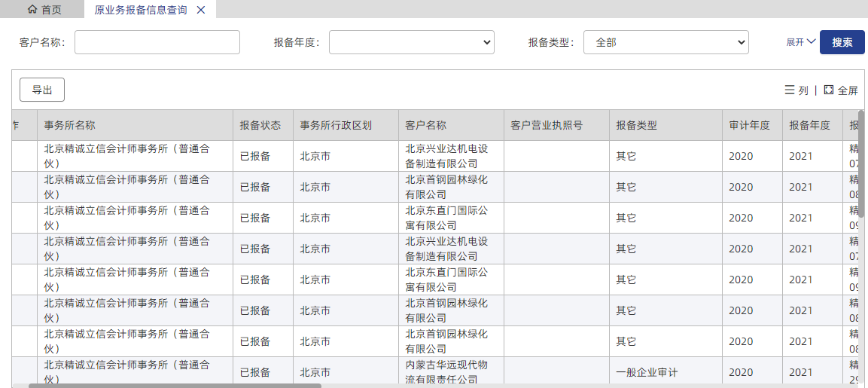Open the 报备年度 dropdown
The image size is (868, 388).
pos(411,42)
